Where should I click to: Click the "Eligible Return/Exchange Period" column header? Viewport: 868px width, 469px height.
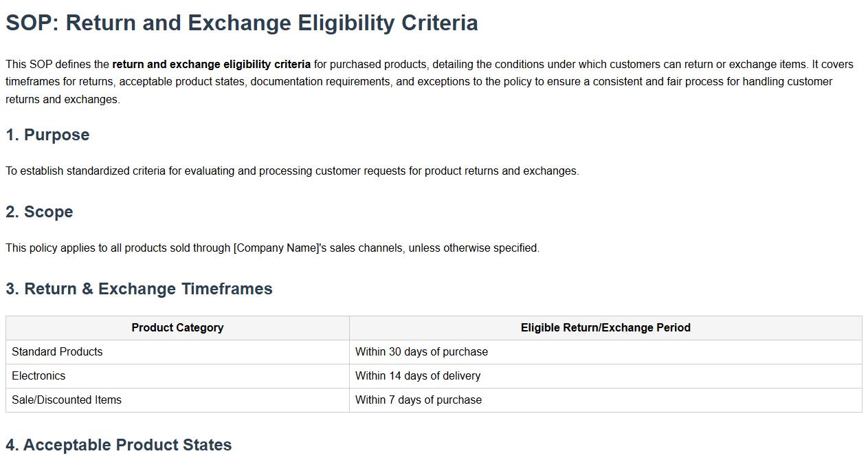(x=605, y=328)
